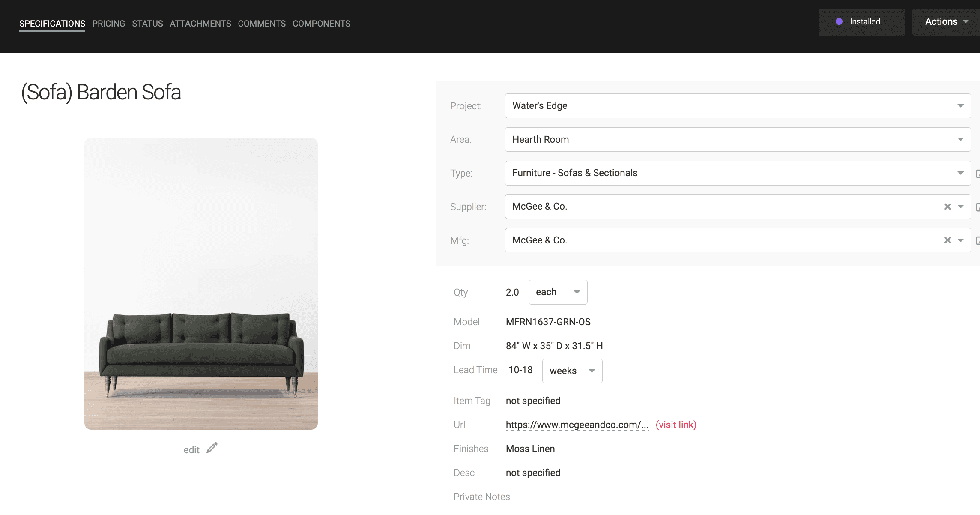Click the visit link text

pyautogui.click(x=676, y=425)
